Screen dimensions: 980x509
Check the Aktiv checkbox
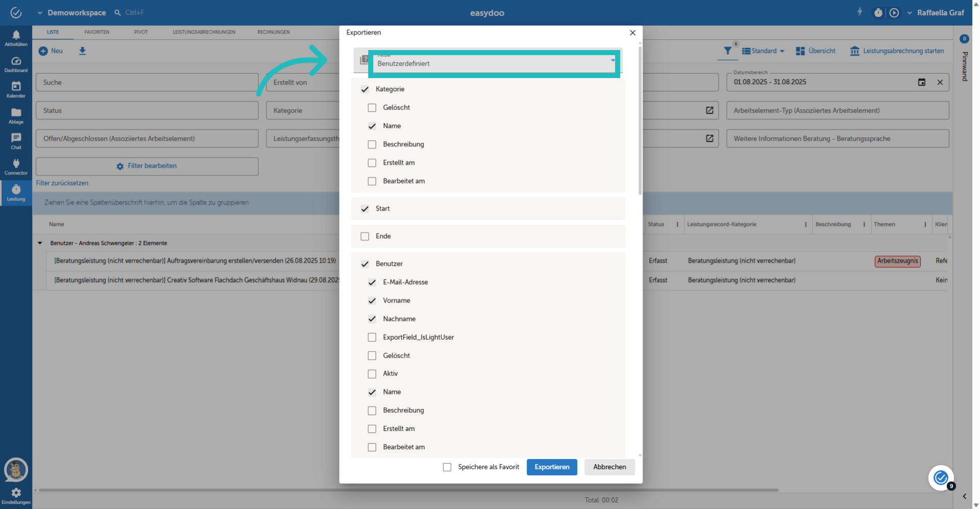coord(372,374)
